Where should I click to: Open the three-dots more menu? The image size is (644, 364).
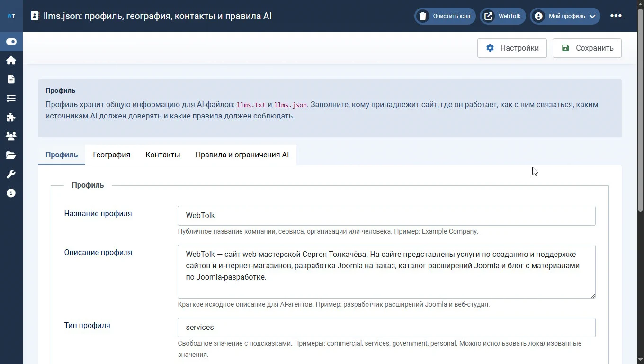coord(616,16)
